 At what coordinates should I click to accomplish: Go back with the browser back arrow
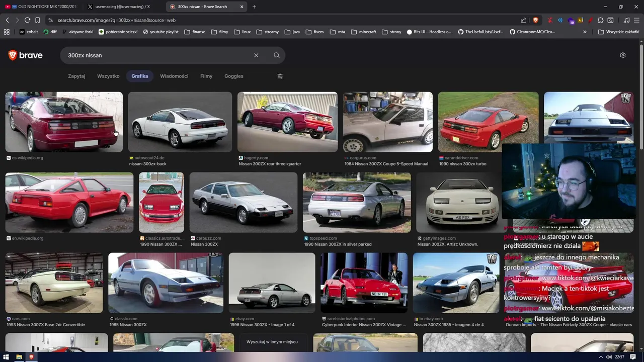click(x=7, y=20)
